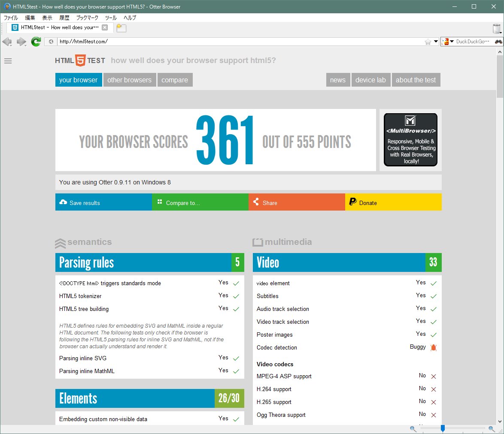Click 'You are using Otter 0.9.11' text
The height and width of the screenshot is (434, 504).
coord(115,182)
